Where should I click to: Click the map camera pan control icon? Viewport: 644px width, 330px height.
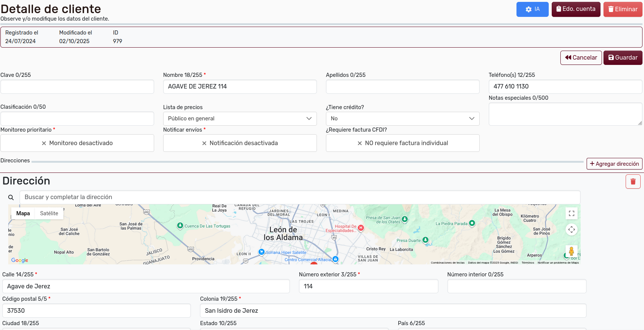571,229
